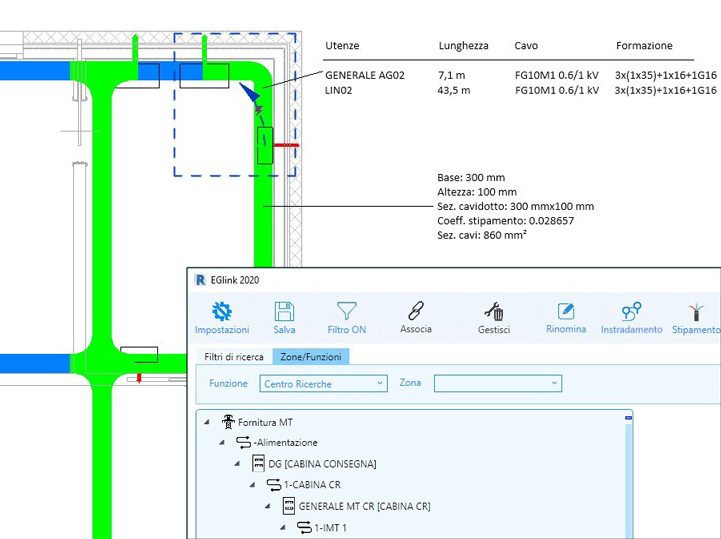This screenshot has height=539, width=721.
Task: Click the Lunghezza column header
Action: [x=463, y=46]
